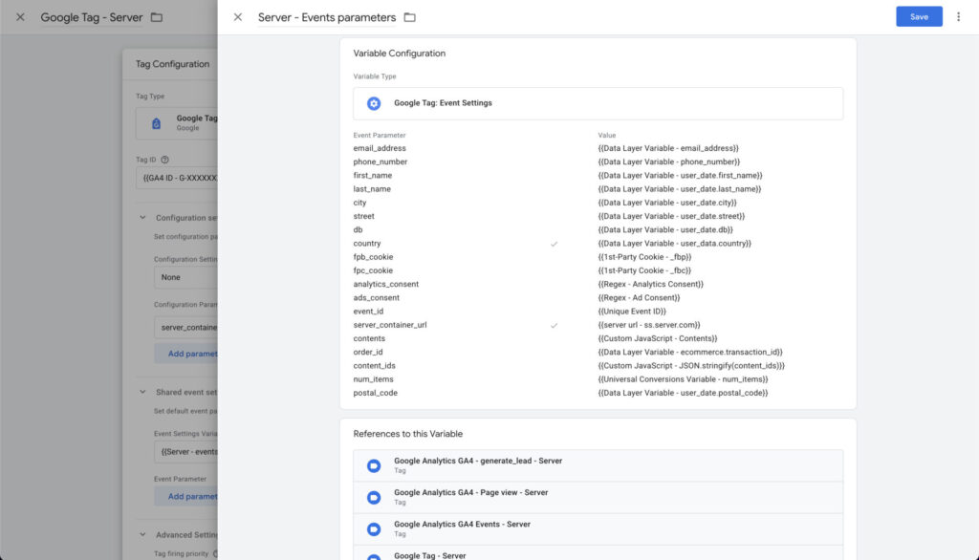Collapse the Configuration settings section
Image resolution: width=979 pixels, height=560 pixels.
click(142, 218)
